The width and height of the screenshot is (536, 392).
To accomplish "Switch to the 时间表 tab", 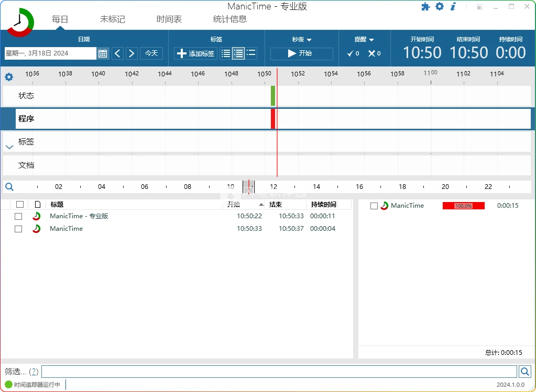I will [x=169, y=19].
